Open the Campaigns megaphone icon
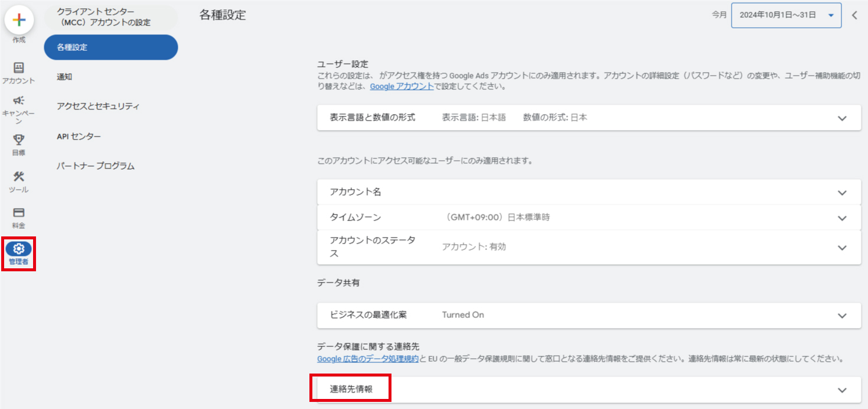 [19, 101]
